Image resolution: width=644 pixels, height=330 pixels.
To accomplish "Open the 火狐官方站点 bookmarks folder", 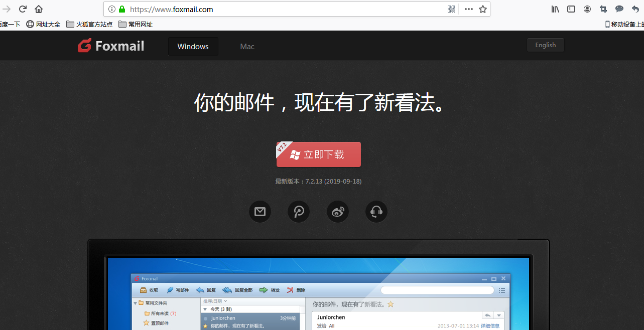I will click(89, 24).
